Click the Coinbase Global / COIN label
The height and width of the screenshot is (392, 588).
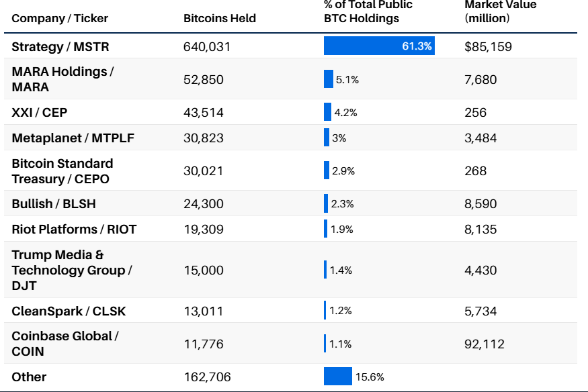(65, 344)
